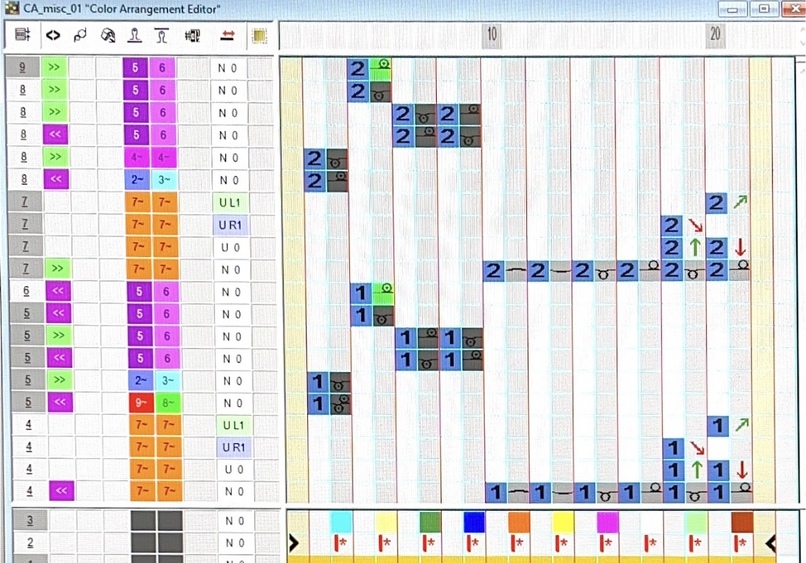Click the red '|*' marker under the cyan swatch
806x563 pixels.
[340, 543]
